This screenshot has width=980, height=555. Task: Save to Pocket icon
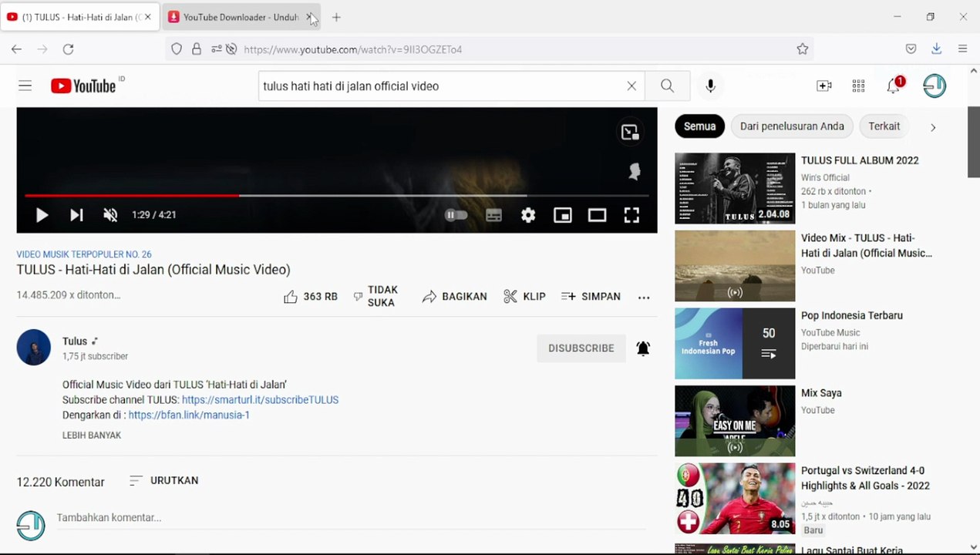[911, 49]
